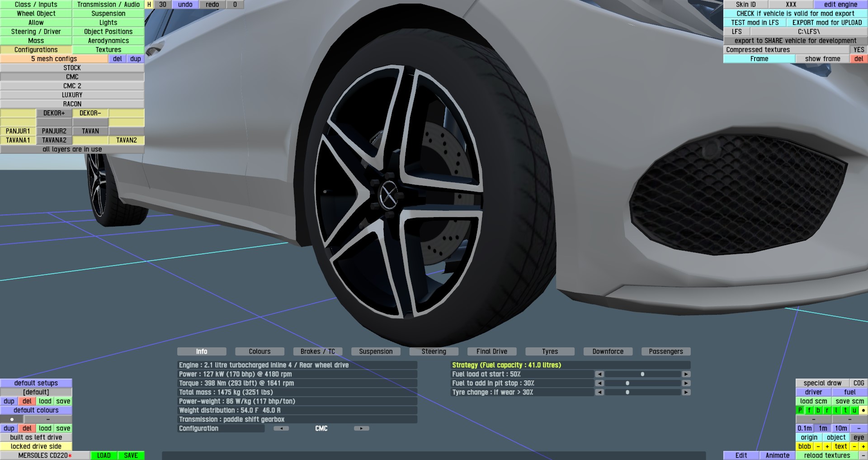Click the yellow dot button beside u

pos(863,410)
